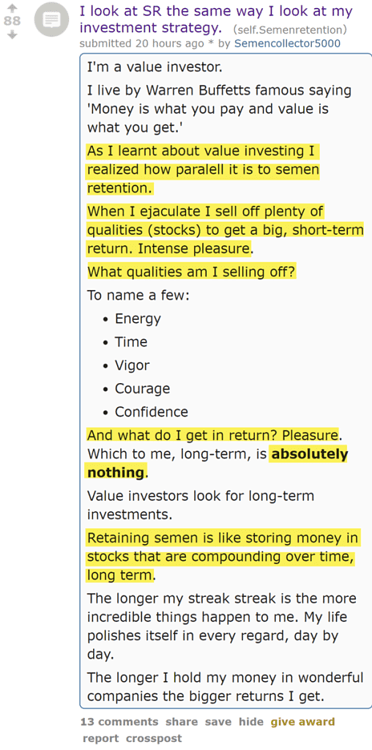Image resolution: width=372 pixels, height=750 pixels.
Task: Open the 13 comments link
Action: pyautogui.click(x=119, y=722)
